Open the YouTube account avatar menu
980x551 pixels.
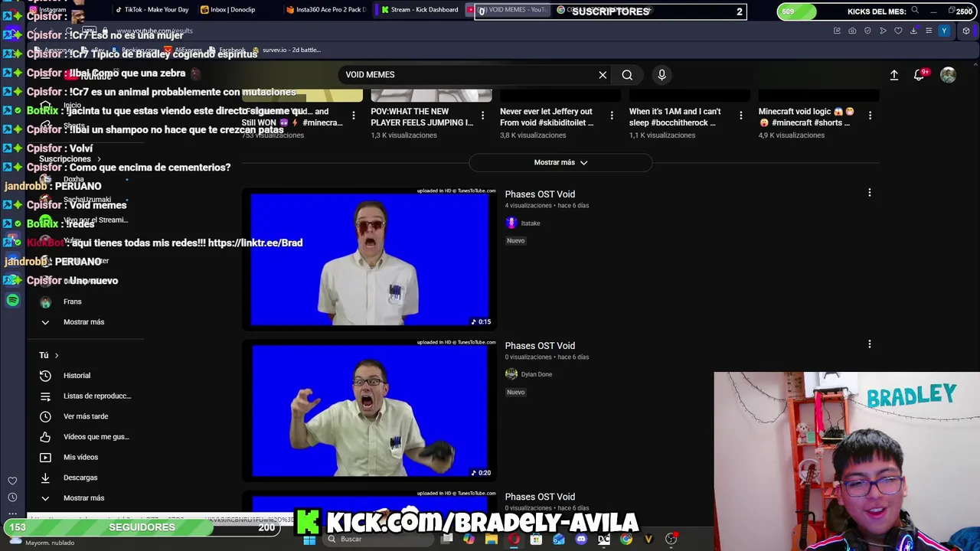pyautogui.click(x=948, y=75)
